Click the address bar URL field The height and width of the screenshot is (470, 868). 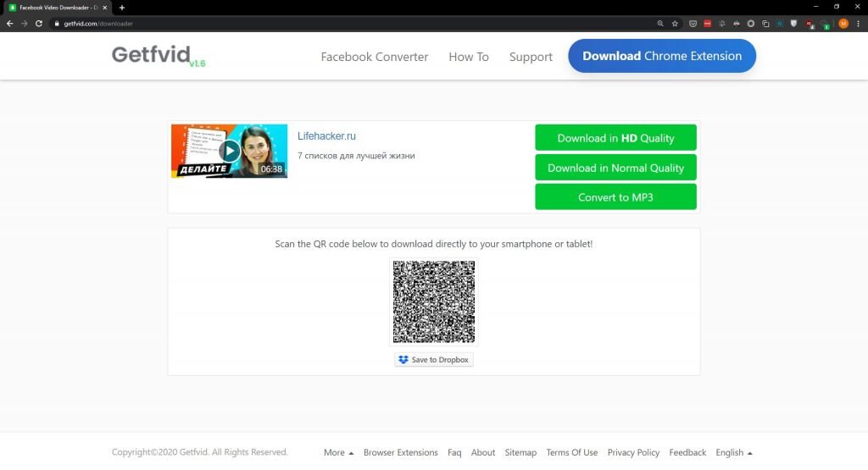click(354, 24)
